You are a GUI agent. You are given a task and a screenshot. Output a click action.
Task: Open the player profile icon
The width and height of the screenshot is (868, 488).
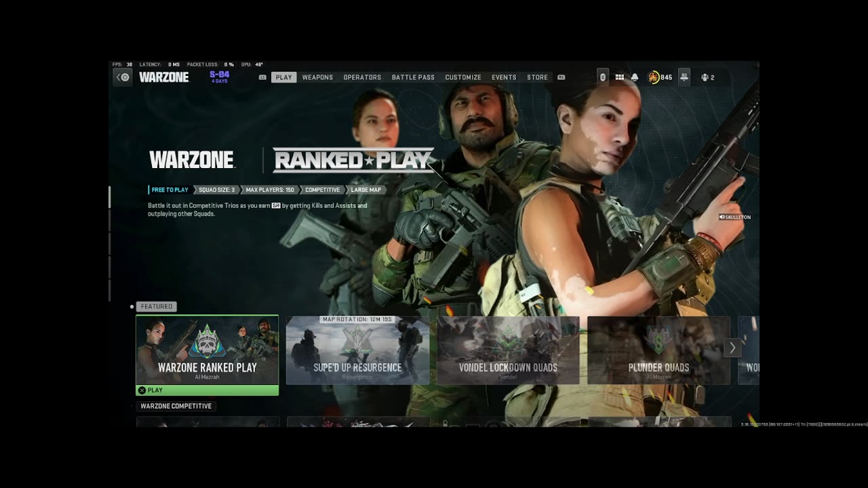pyautogui.click(x=684, y=77)
